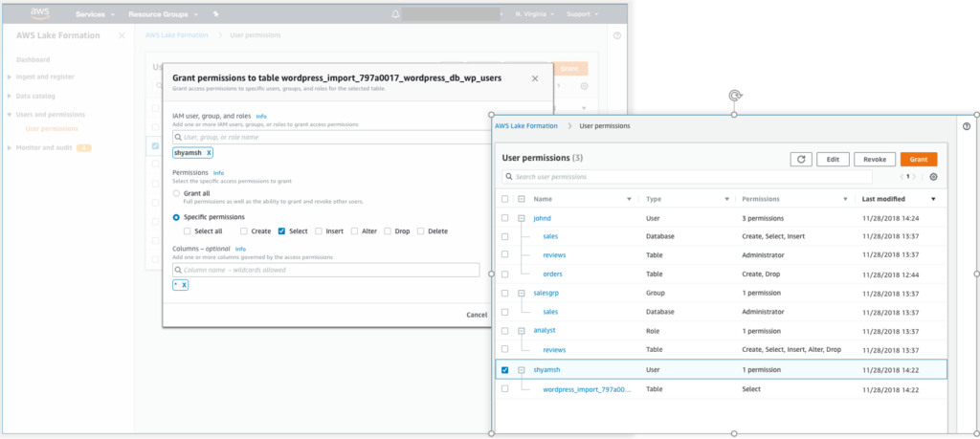Click the Revoke button
The width and height of the screenshot is (980, 439).
[875, 159]
